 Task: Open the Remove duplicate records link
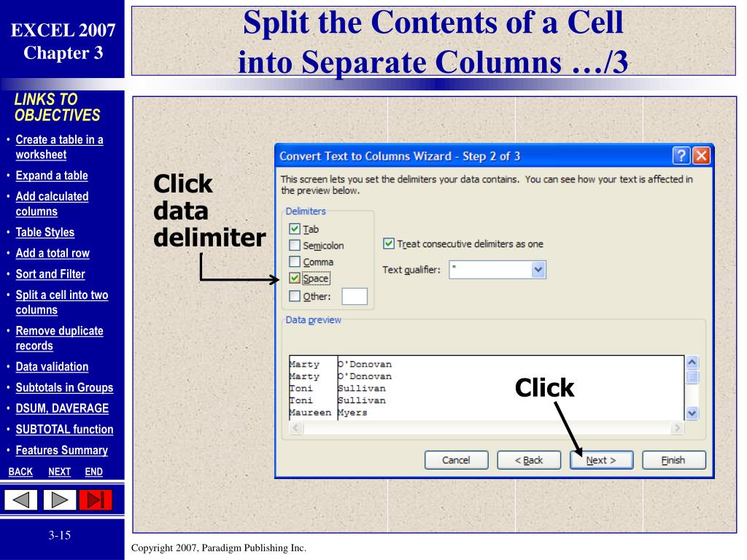[59, 338]
